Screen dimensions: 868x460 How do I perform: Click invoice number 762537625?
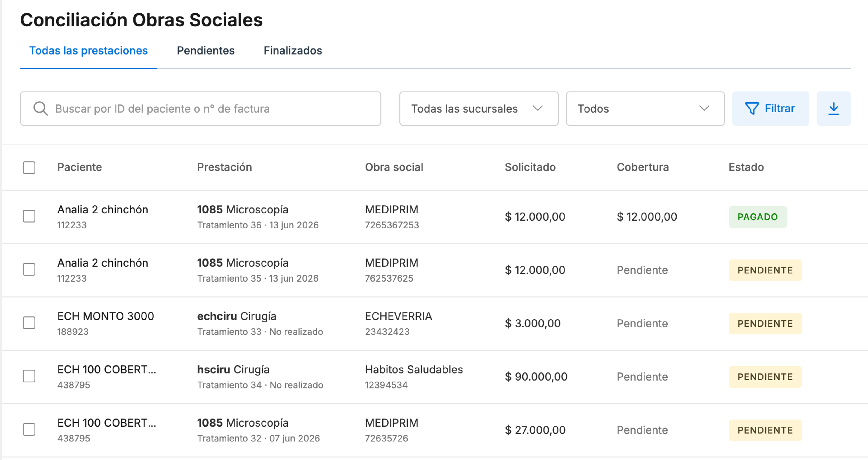click(389, 278)
